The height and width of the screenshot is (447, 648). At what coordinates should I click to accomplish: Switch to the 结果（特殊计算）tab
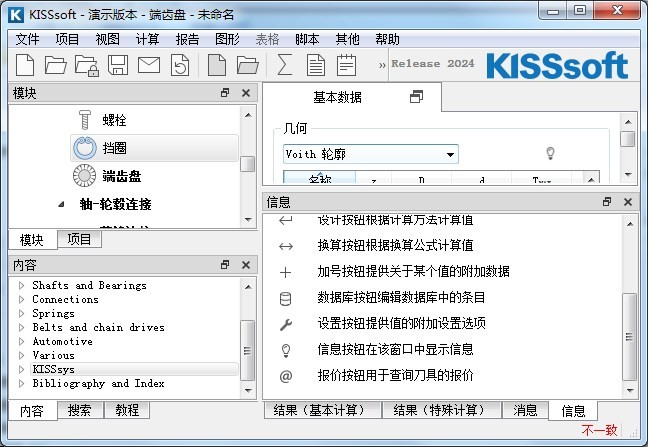click(x=441, y=410)
